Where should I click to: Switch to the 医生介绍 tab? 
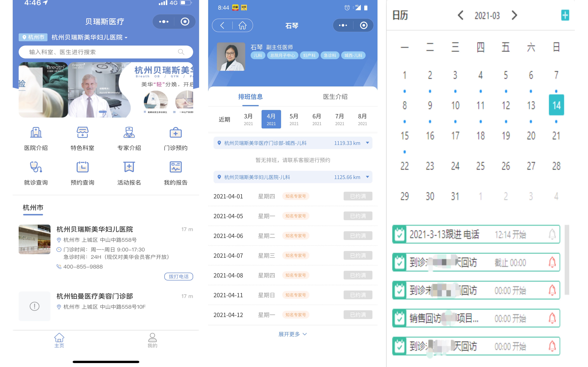(335, 97)
